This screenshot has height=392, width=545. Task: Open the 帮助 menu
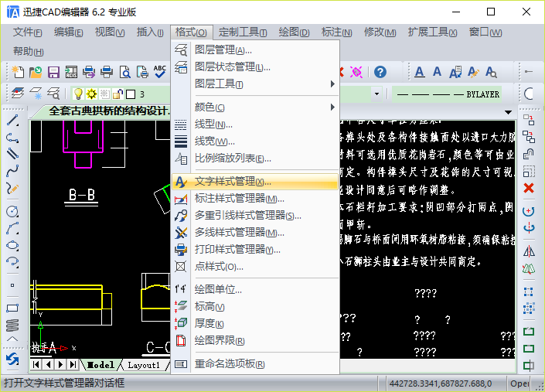pyautogui.click(x=29, y=52)
